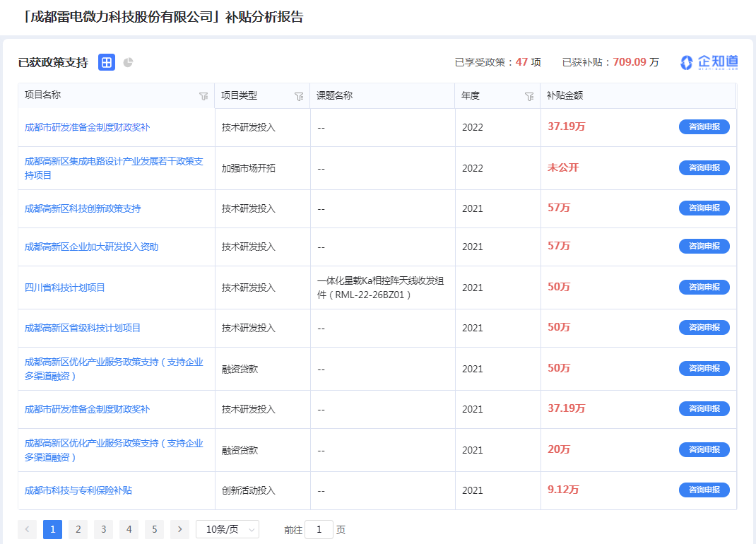The width and height of the screenshot is (756, 544).
Task: Open the 成都高新区企业加大研发投入资助 link
Action: [x=92, y=247]
